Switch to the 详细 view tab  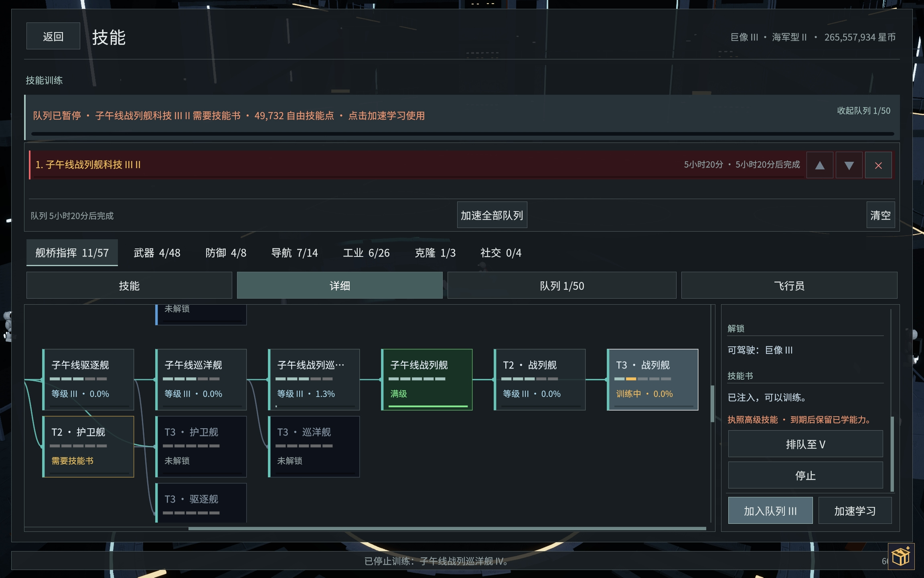click(x=340, y=285)
